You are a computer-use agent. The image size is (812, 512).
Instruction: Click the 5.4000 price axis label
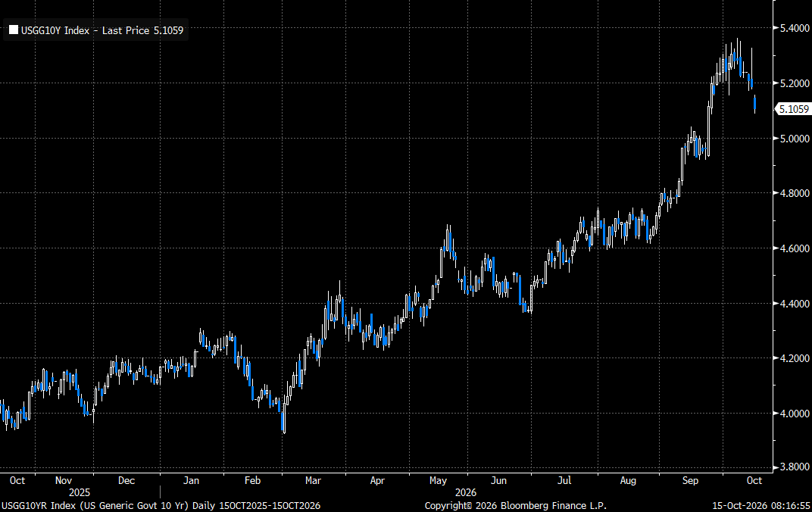point(795,28)
